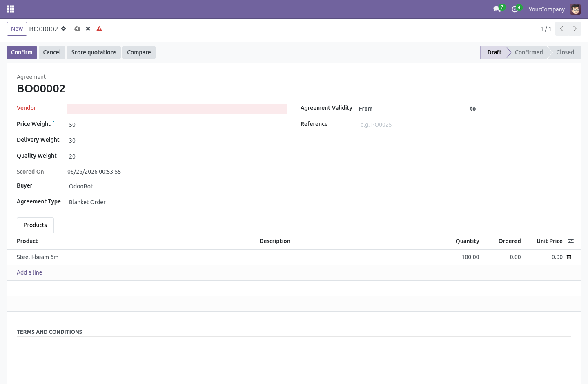Open the apps grid menu
Screen dimensions: 588x384
pos(11,9)
